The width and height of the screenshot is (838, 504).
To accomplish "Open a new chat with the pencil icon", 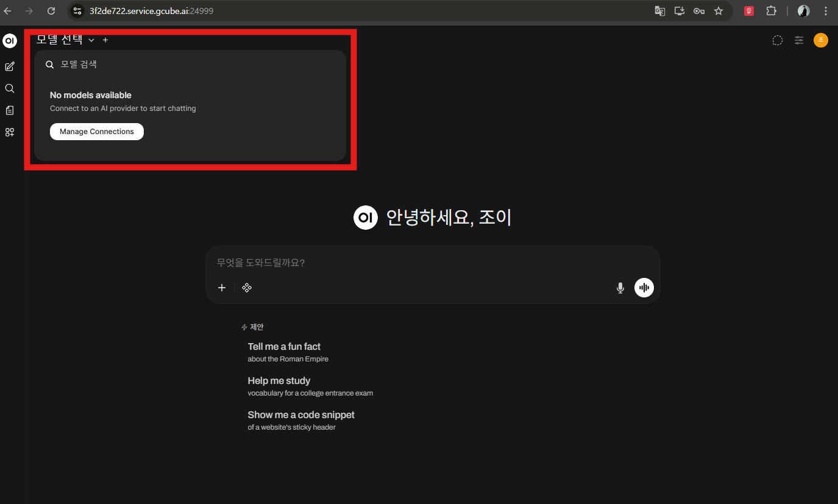I will pyautogui.click(x=9, y=66).
